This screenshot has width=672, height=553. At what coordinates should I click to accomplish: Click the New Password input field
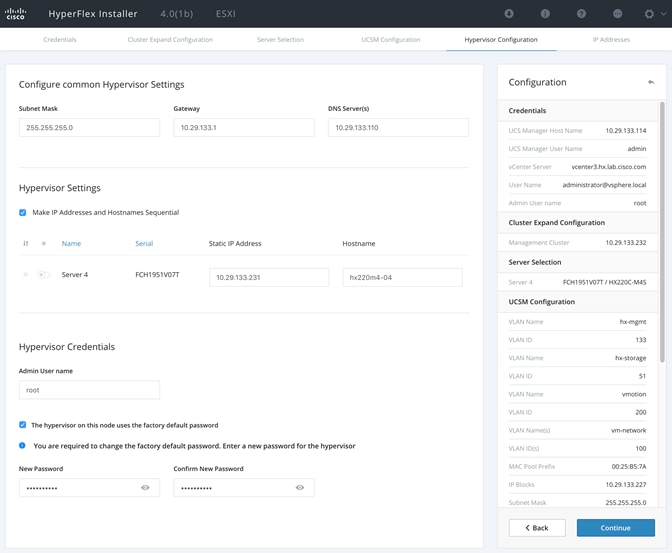pos(90,488)
